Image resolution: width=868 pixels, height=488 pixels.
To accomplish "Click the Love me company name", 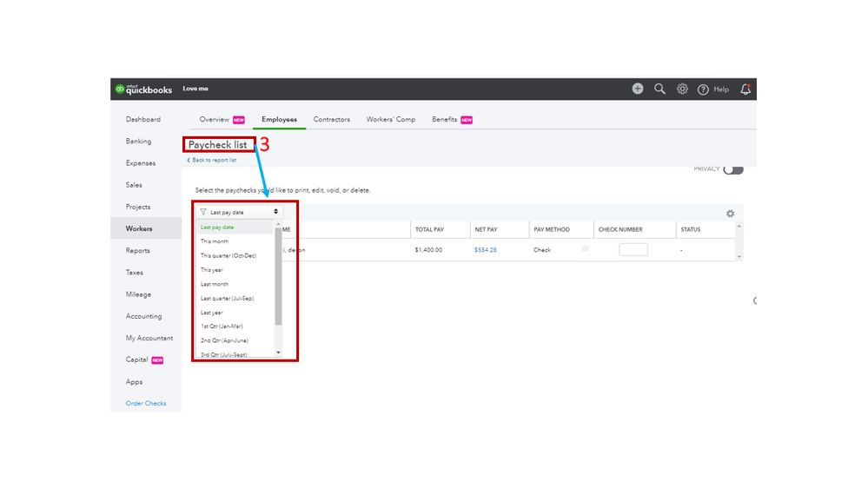I will pyautogui.click(x=195, y=89).
